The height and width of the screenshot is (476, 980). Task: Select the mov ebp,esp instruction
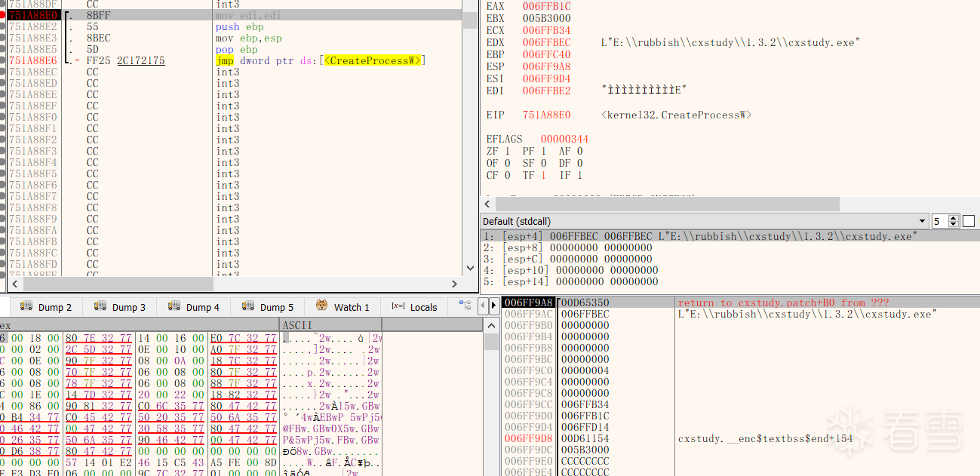[248, 38]
